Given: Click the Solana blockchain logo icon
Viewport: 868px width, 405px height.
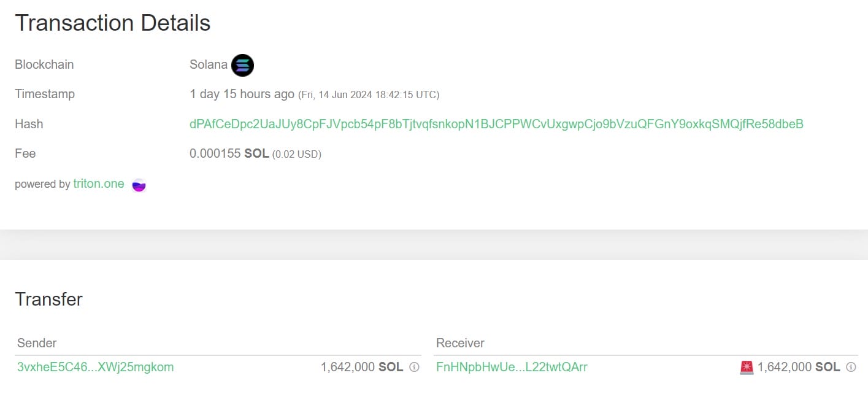Looking at the screenshot, I should [x=242, y=65].
